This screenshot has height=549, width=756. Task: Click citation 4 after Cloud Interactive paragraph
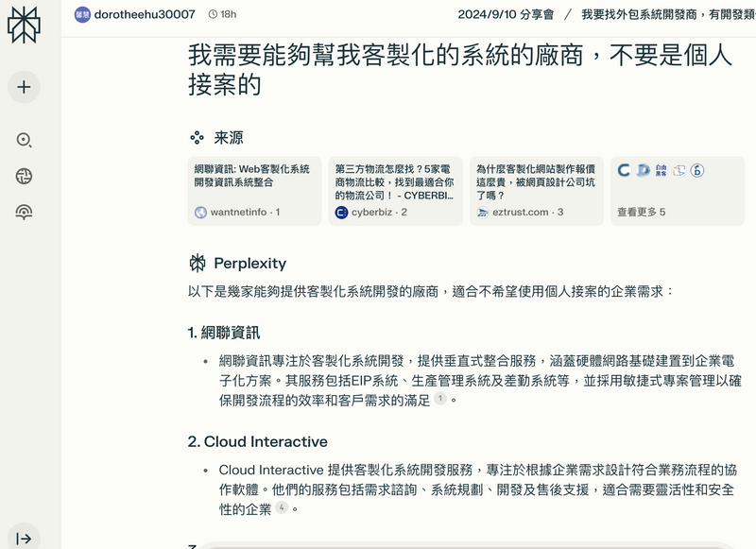pos(281,507)
